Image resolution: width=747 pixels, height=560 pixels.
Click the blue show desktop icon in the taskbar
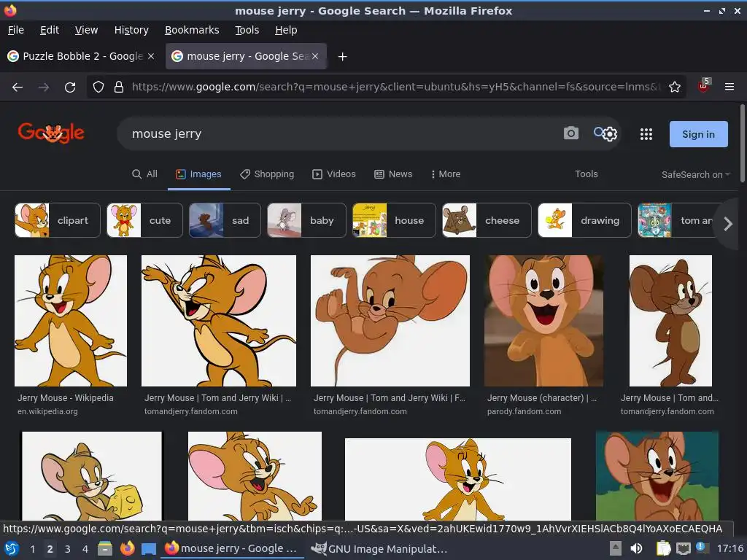point(149,549)
